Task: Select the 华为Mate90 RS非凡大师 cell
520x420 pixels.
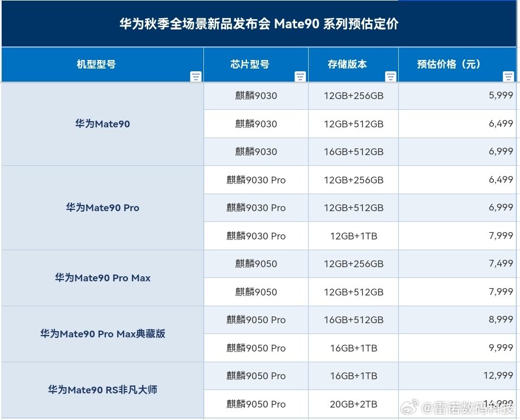Action: point(103,390)
